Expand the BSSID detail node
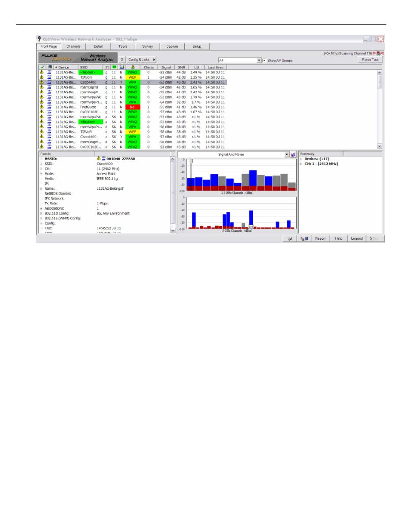The image size is (420, 510). (41, 159)
